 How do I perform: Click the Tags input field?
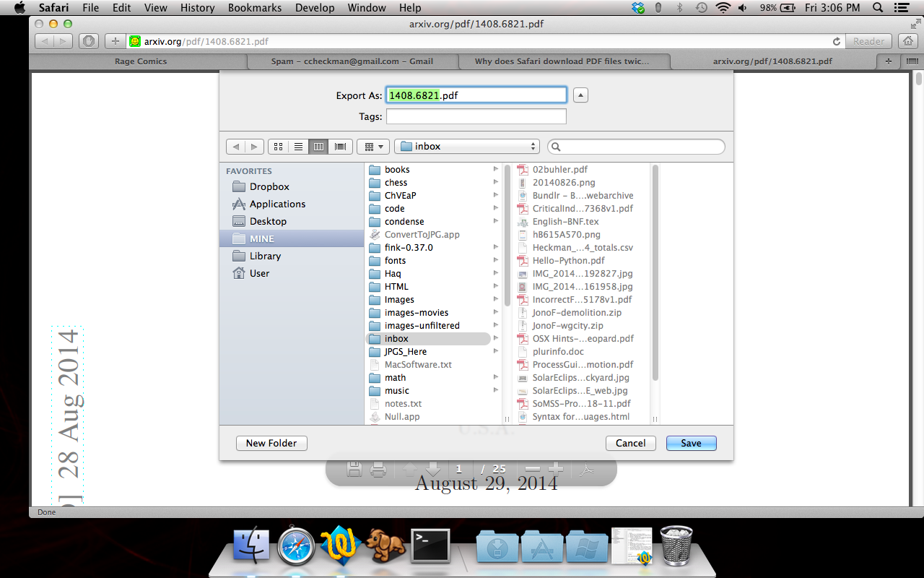click(476, 116)
